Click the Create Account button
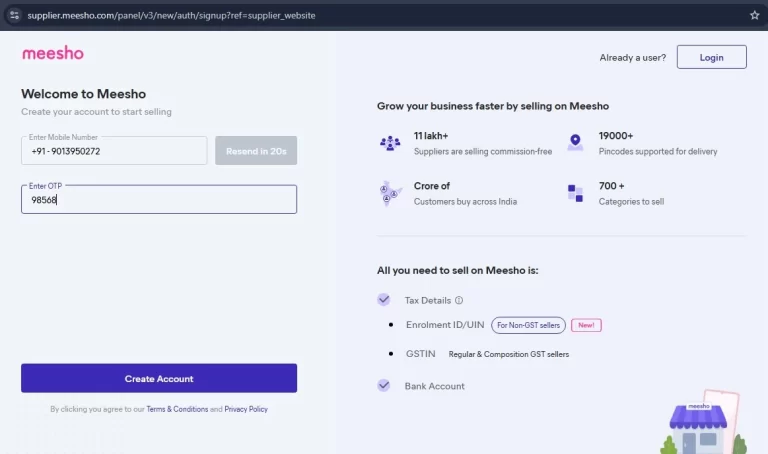The height and width of the screenshot is (454, 768). click(x=159, y=378)
